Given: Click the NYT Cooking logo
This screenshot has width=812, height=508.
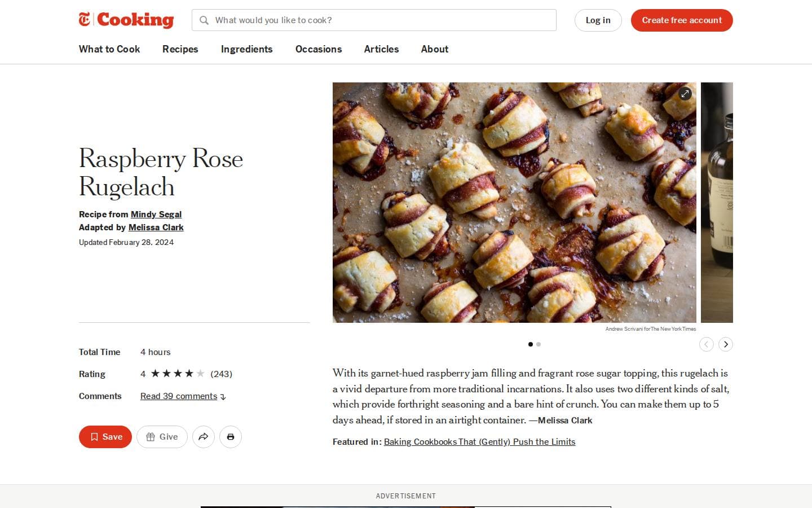Looking at the screenshot, I should (x=126, y=20).
